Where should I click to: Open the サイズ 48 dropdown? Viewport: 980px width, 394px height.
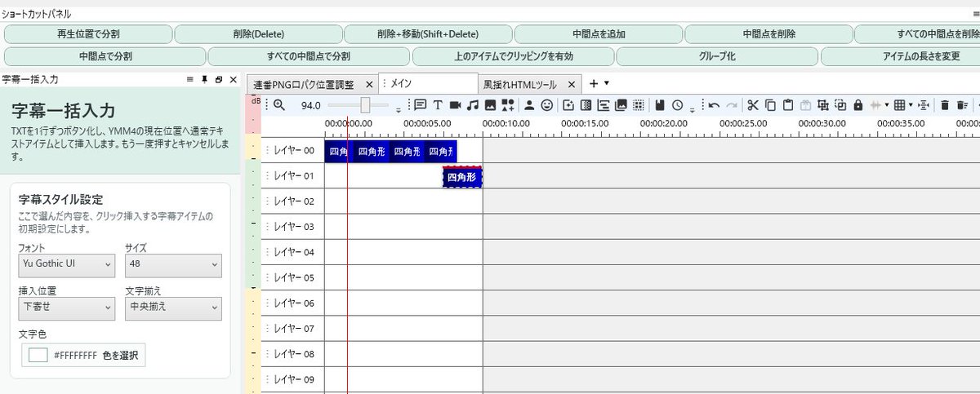pyautogui.click(x=173, y=265)
